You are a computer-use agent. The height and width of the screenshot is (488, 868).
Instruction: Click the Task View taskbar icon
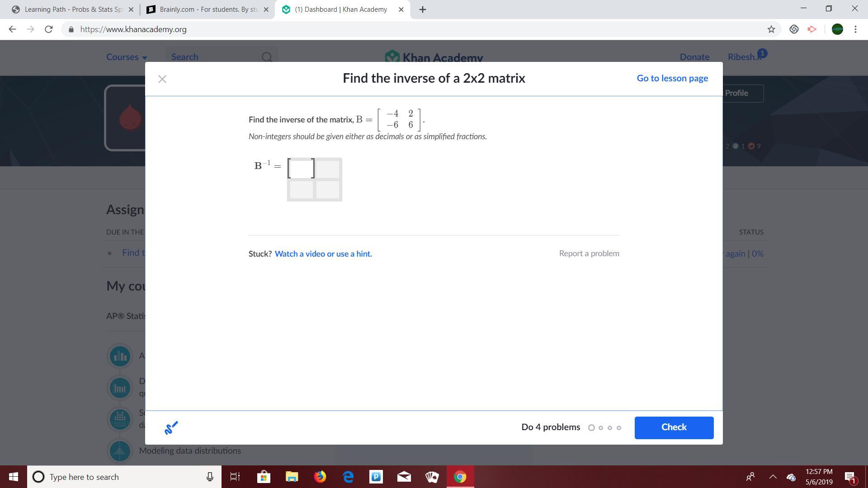click(x=235, y=477)
